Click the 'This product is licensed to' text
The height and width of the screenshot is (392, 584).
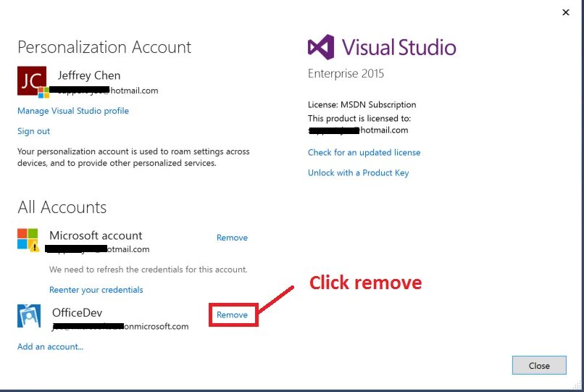point(359,119)
